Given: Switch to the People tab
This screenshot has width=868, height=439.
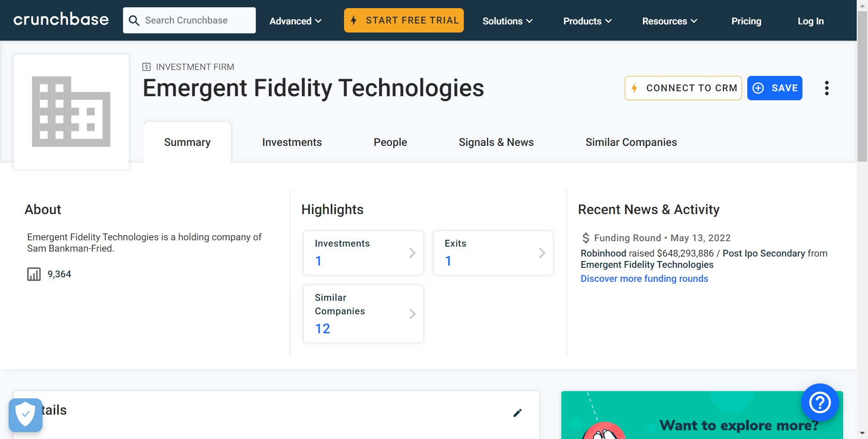Looking at the screenshot, I should tap(390, 142).
